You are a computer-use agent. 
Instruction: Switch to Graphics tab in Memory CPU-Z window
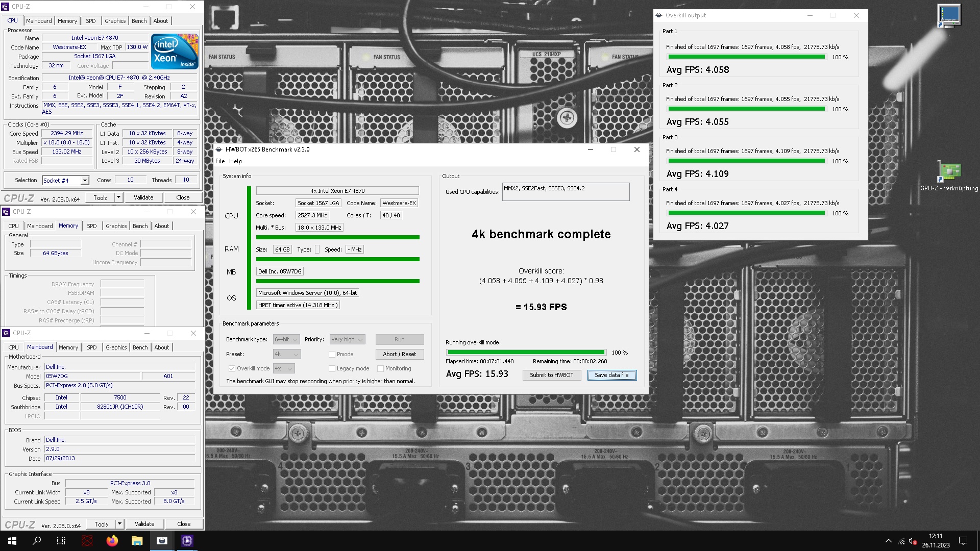click(116, 226)
